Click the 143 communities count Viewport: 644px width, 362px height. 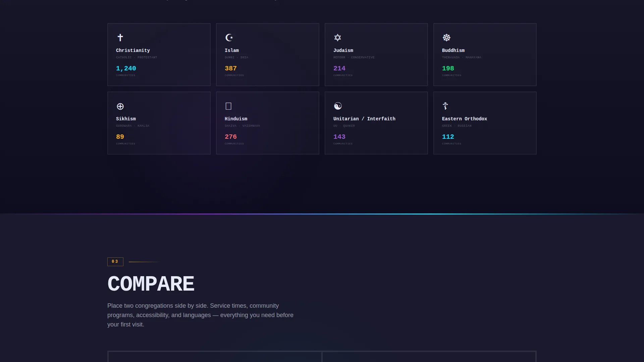pyautogui.click(x=339, y=137)
